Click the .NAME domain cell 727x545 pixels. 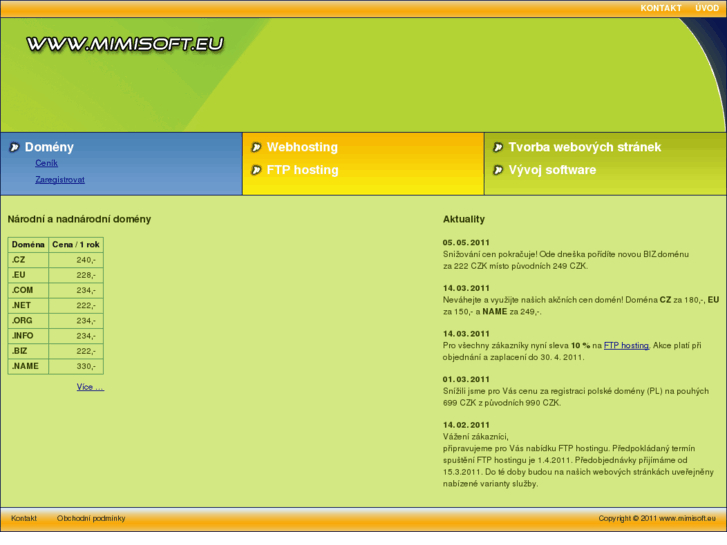pos(28,366)
